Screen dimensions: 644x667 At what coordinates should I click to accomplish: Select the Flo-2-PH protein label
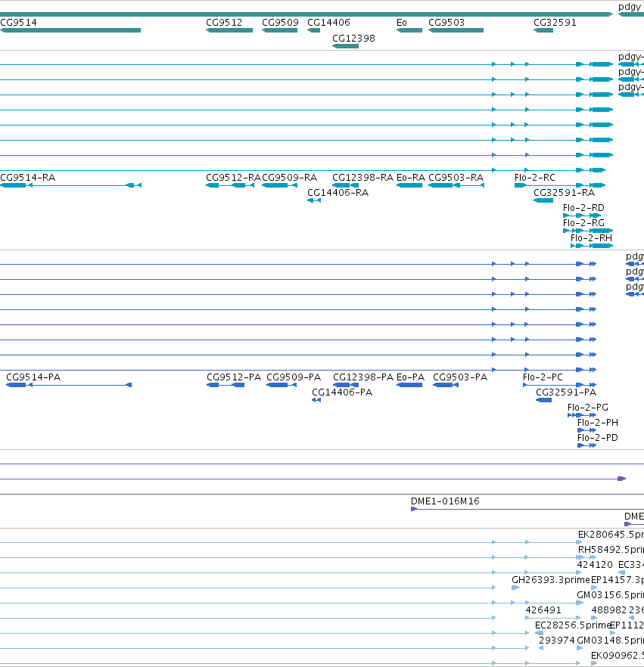point(598,423)
